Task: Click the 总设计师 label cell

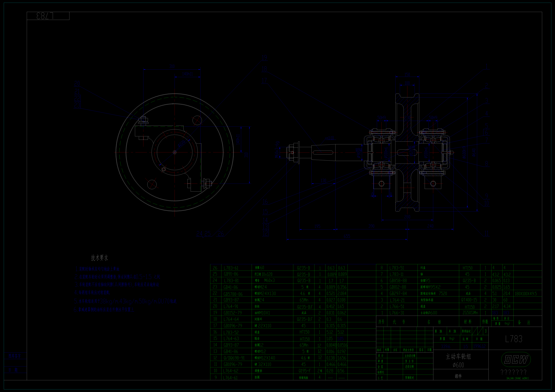Action: click(x=410, y=367)
